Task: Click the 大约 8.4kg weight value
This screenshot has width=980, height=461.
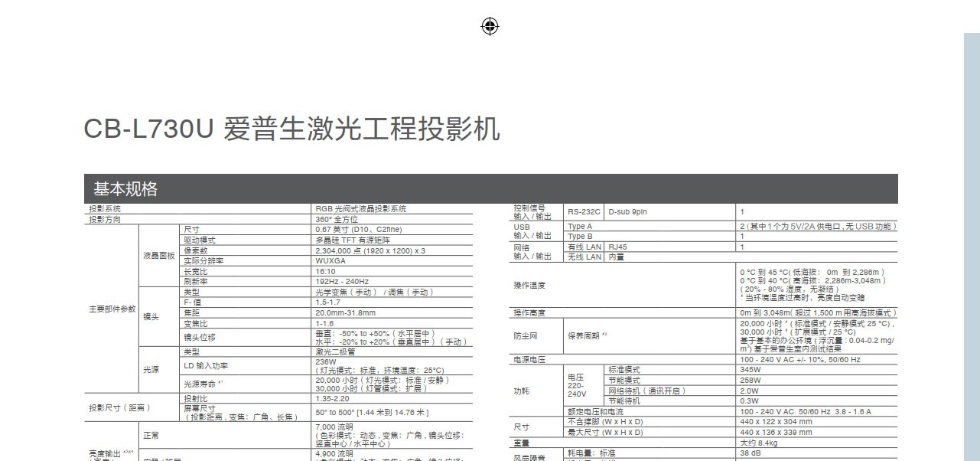Action: (x=759, y=443)
